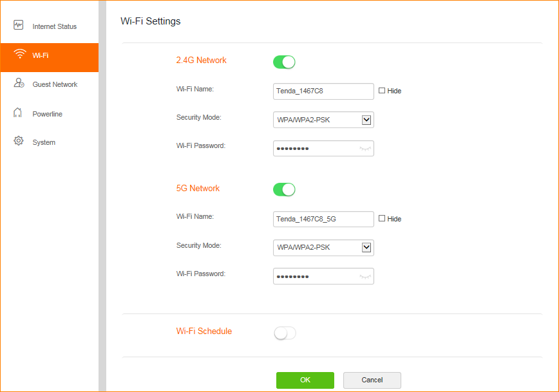Enable the Wi-Fi Schedule toggle
559x392 pixels.
pos(284,333)
